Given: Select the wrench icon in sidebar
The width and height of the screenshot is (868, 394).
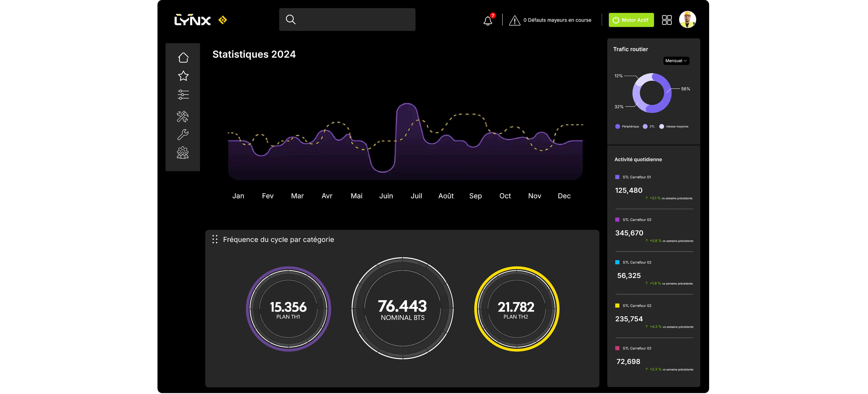Looking at the screenshot, I should point(183,135).
